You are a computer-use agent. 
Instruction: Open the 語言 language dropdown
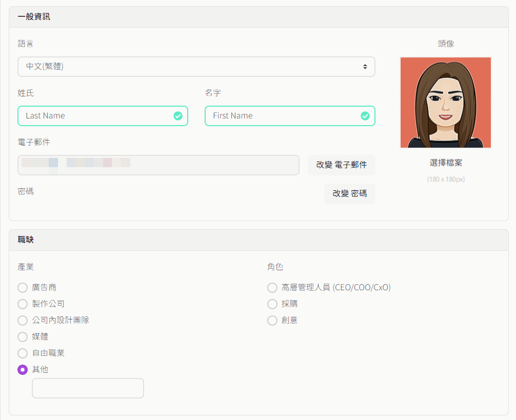pos(196,67)
